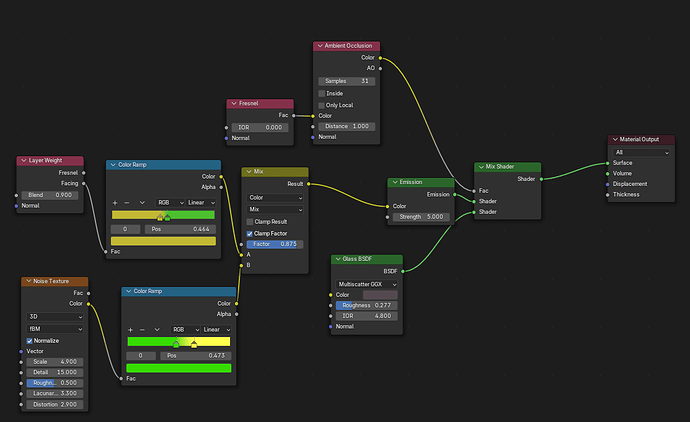
Task: Click Noise Texture Detail field 15.000
Action: click(x=55, y=372)
